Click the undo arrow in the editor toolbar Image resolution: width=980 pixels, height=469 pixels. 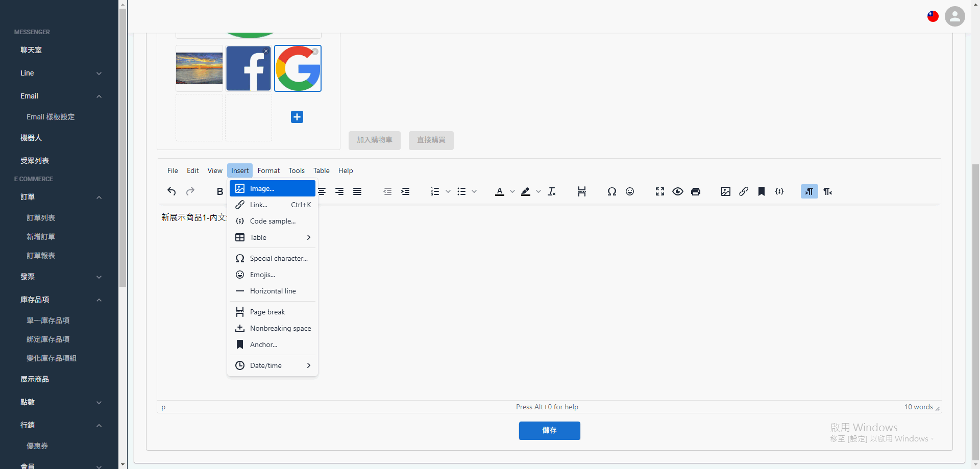tap(171, 191)
